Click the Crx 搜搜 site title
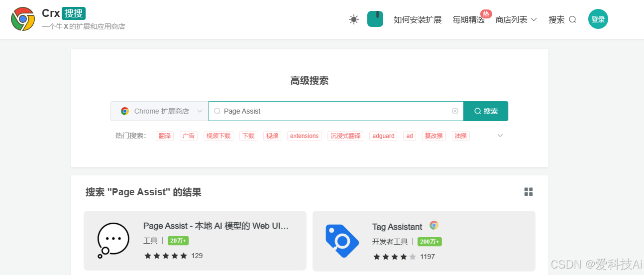 tap(64, 13)
